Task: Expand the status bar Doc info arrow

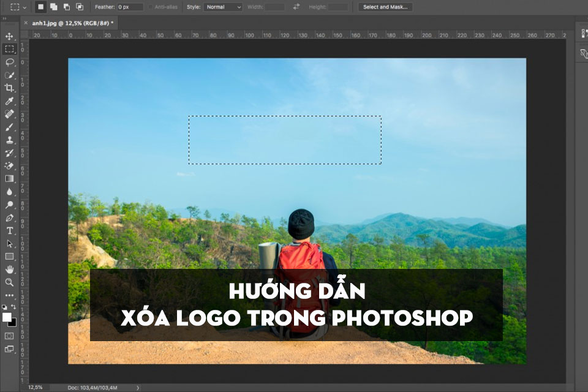Action: pos(137,388)
